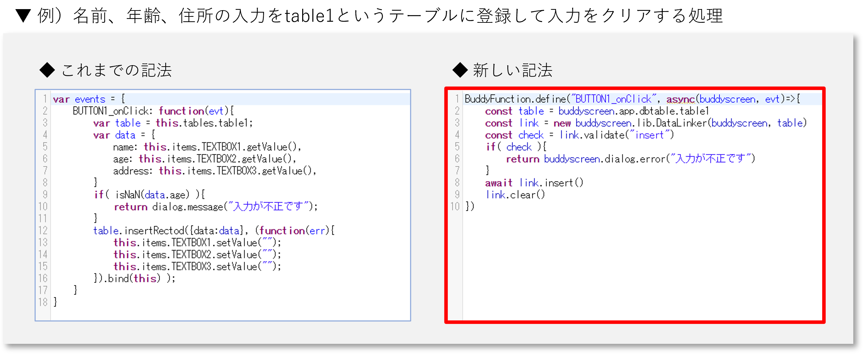Click the underlined async keyword
Viewport: 868px width, 354px height.
click(x=680, y=100)
